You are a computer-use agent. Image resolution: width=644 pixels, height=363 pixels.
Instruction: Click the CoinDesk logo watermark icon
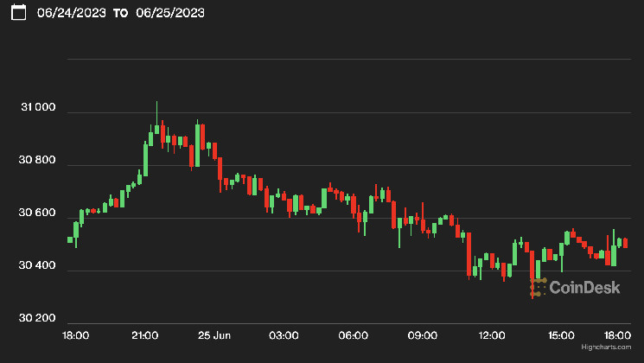(538, 289)
